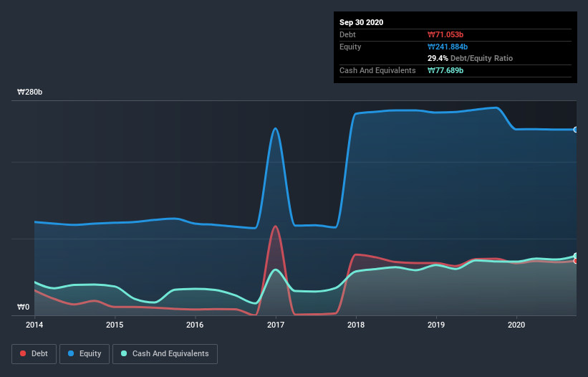Click the 2014 x-axis label
Screen dimensions: 588x377
[x=34, y=325]
